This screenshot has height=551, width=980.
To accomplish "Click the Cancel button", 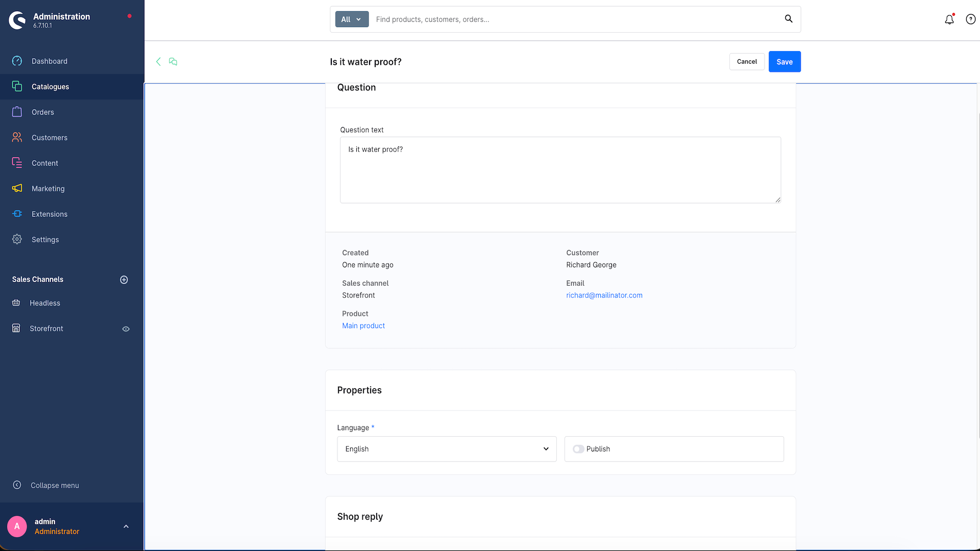I will (747, 62).
